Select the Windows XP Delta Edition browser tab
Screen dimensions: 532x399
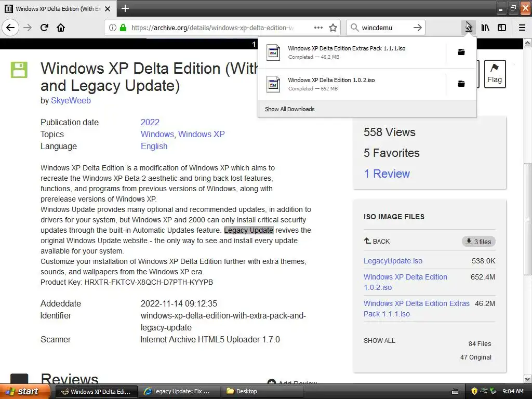(58, 9)
